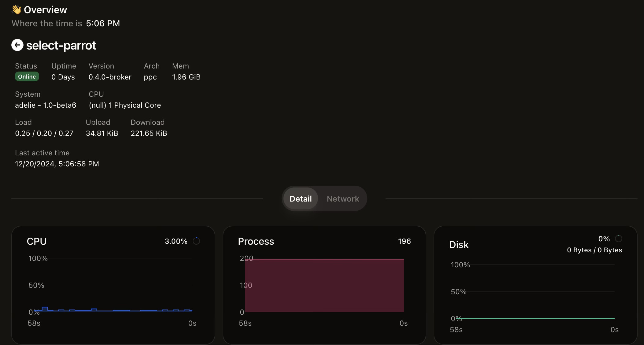
Task: Click the Disk usage 0 Bytes / 0 Bytes
Action: point(594,250)
